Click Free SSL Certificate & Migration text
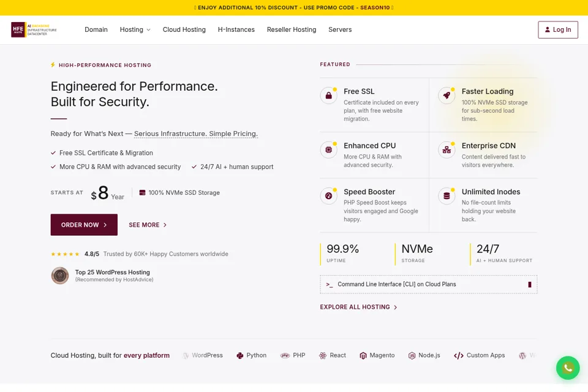The image size is (588, 392). pyautogui.click(x=106, y=153)
